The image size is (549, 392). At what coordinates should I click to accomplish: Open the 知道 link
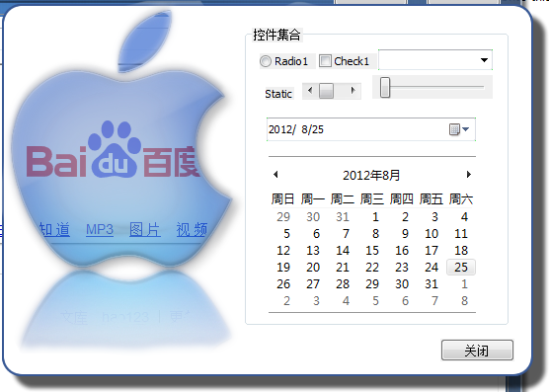pos(54,230)
